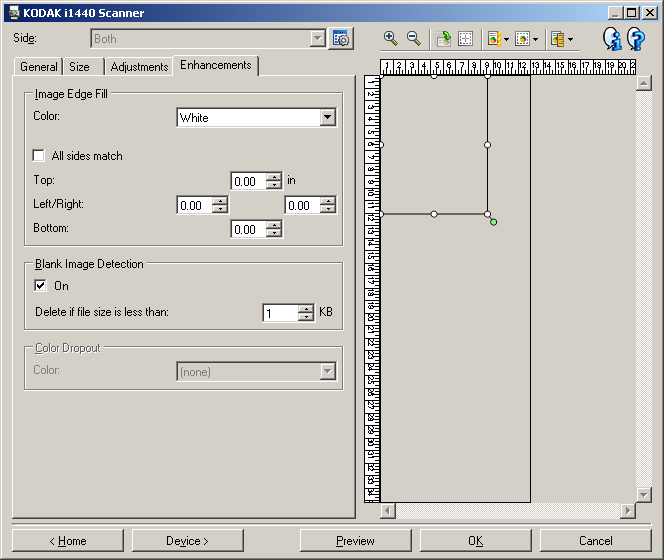The image size is (664, 560).
Task: Minimize the KODAK Scanner window
Action: click(615, 13)
